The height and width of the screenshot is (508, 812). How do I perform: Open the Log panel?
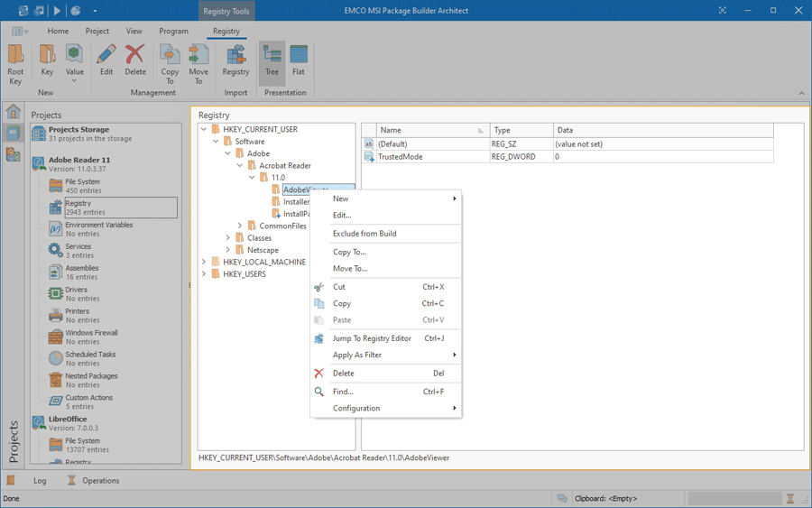point(40,481)
